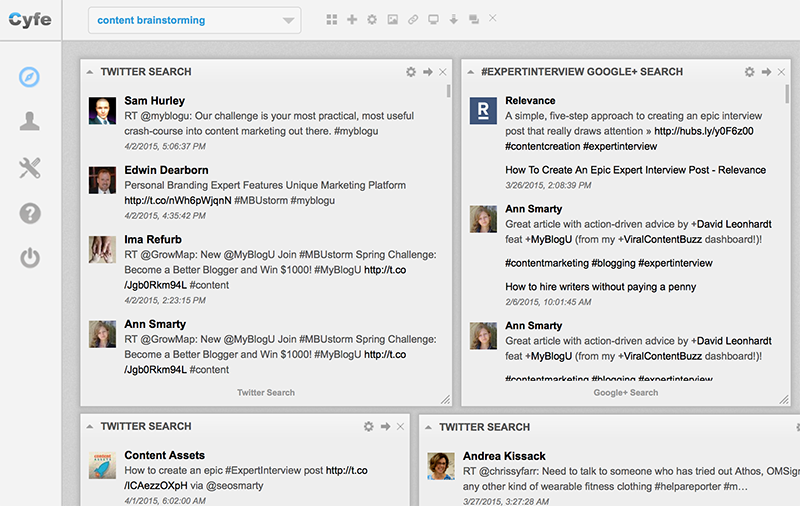Click arrow icon of Google+ Search widget
Viewport: 800px width, 506px height.
click(x=766, y=72)
